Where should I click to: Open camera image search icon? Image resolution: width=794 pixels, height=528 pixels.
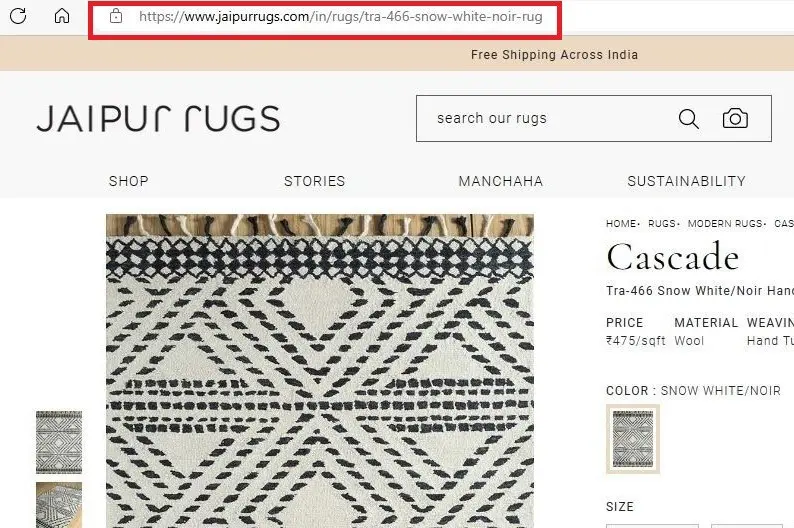(x=735, y=118)
